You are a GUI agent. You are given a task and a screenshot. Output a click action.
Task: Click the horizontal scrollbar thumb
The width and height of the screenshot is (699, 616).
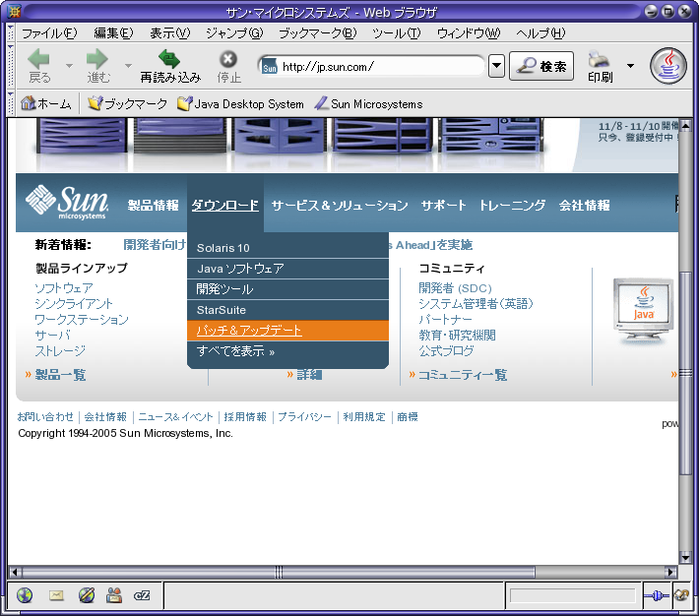tap(279, 572)
